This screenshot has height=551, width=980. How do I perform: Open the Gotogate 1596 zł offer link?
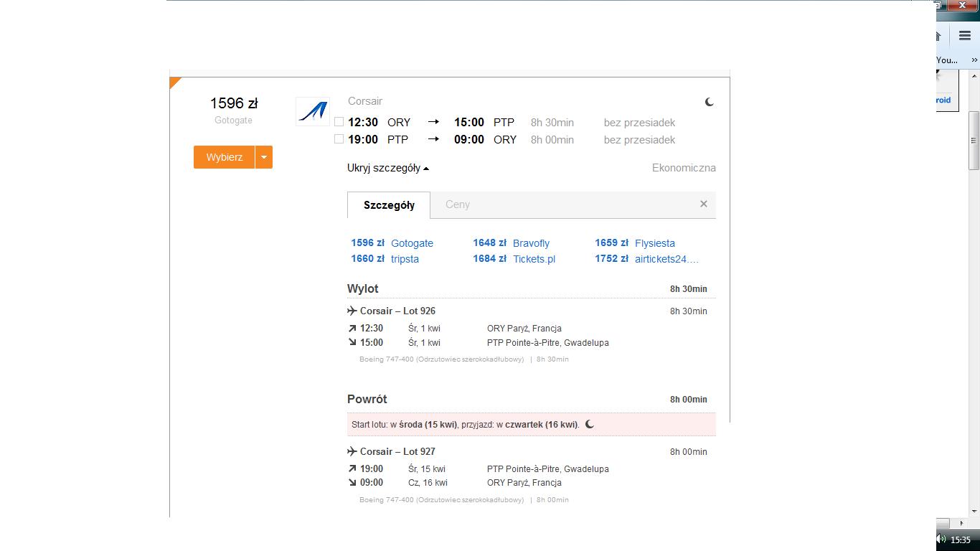click(392, 243)
